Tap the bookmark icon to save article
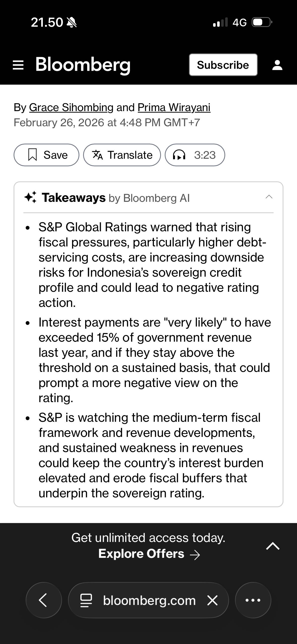 pyautogui.click(x=33, y=155)
